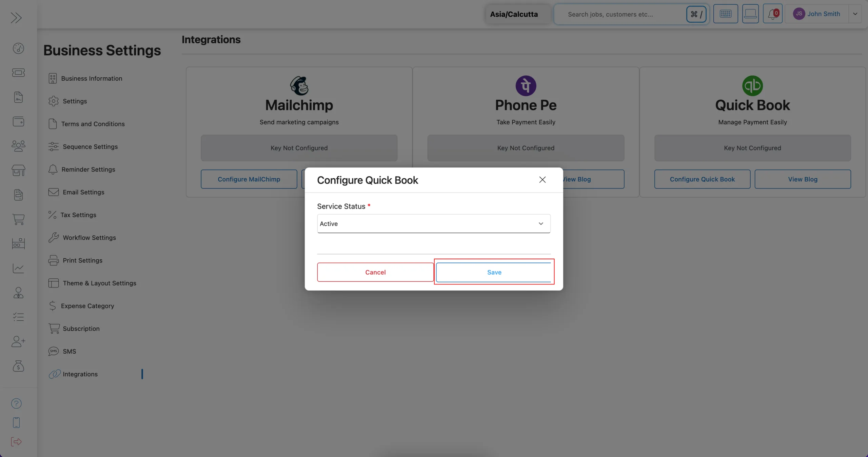The image size is (868, 457).
Task: Open the line chart reports icon
Action: (x=18, y=268)
